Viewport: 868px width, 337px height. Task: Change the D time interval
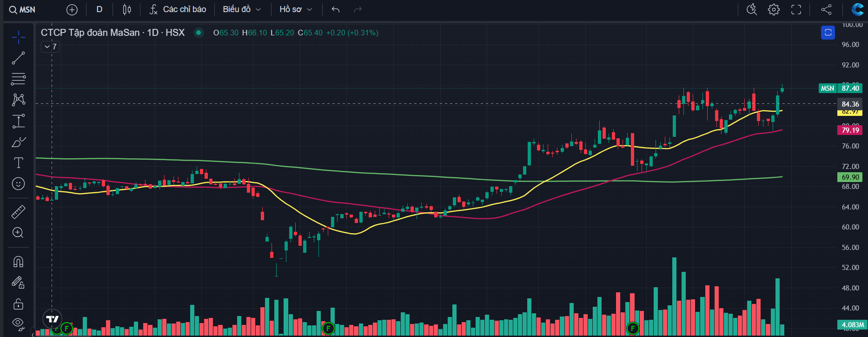(x=99, y=9)
